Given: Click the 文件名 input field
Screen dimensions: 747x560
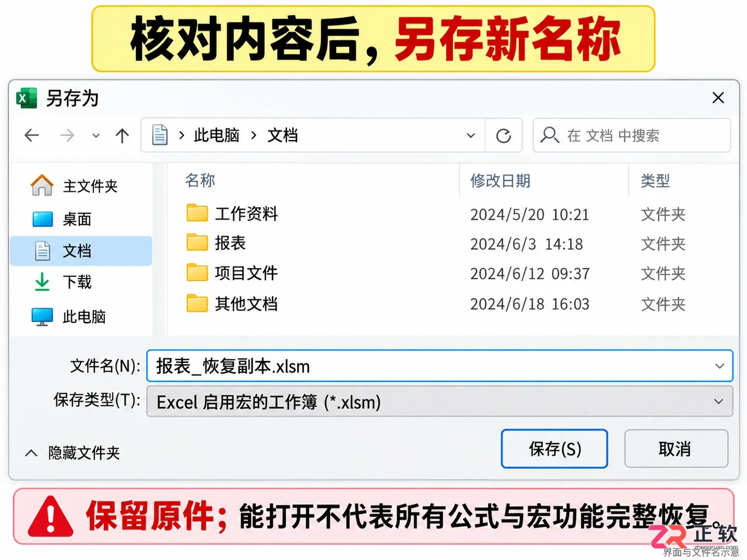Looking at the screenshot, I should pyautogui.click(x=439, y=366).
